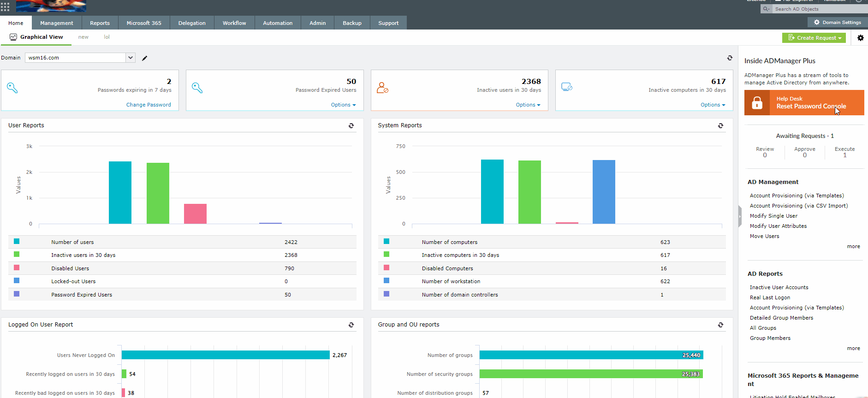Switch to the Automation tab
Viewport: 868px width, 398px height.
[278, 23]
